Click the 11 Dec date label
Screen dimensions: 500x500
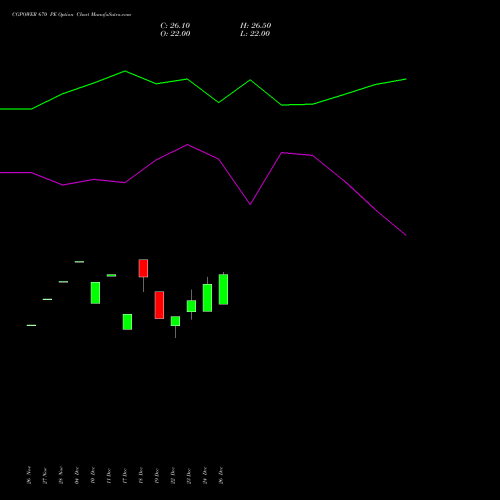109,475
